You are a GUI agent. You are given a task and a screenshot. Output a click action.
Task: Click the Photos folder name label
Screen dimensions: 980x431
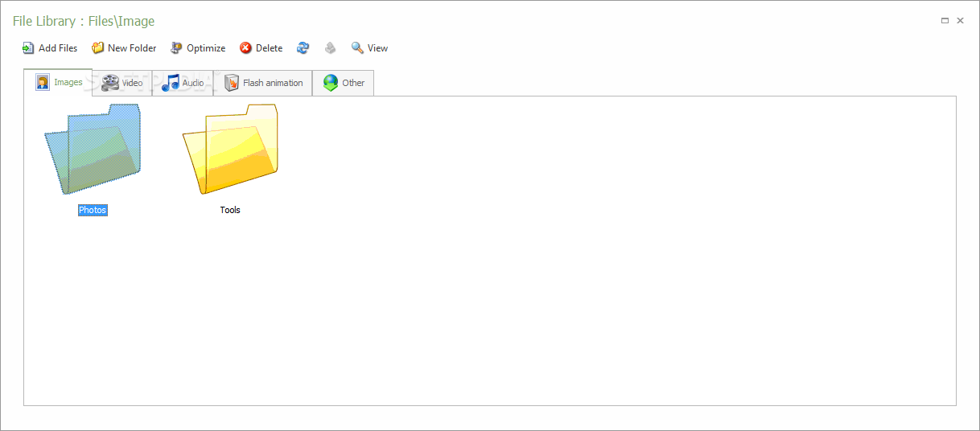93,210
